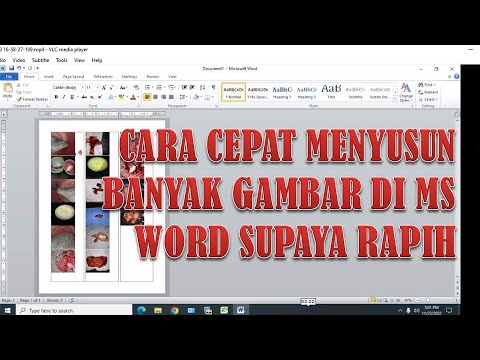The image size is (480, 360).
Task: Click the Word Help question mark icon
Action: [457, 76]
